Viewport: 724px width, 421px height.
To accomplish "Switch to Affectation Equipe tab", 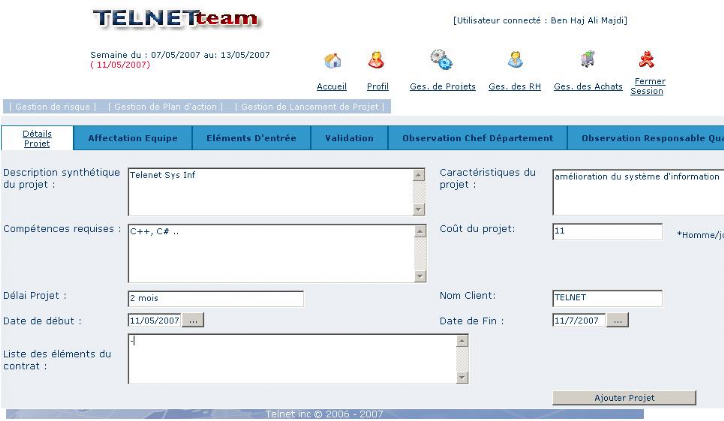I will (x=133, y=138).
